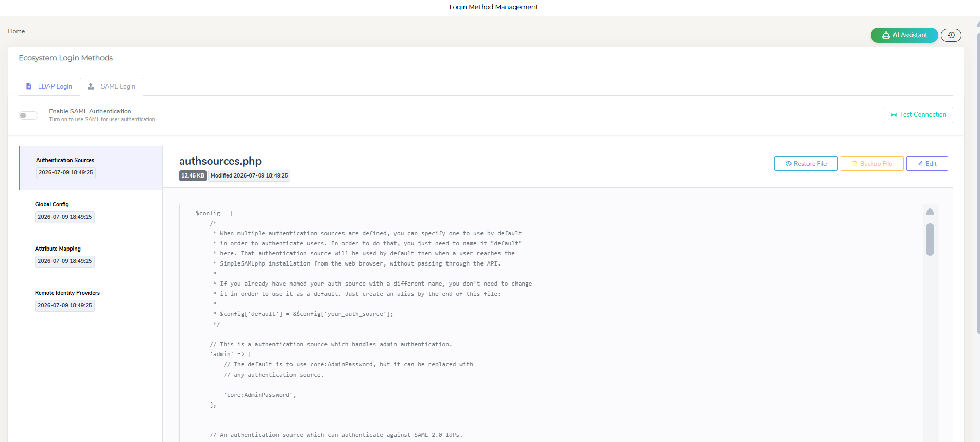The height and width of the screenshot is (442, 980).
Task: Open Attribute Mapping file entry
Action: click(91, 256)
